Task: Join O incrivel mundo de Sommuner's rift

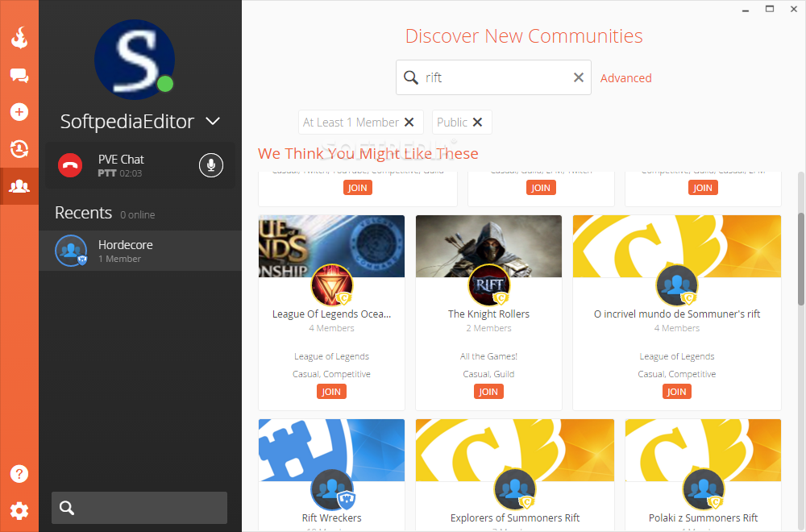Action: click(x=676, y=392)
